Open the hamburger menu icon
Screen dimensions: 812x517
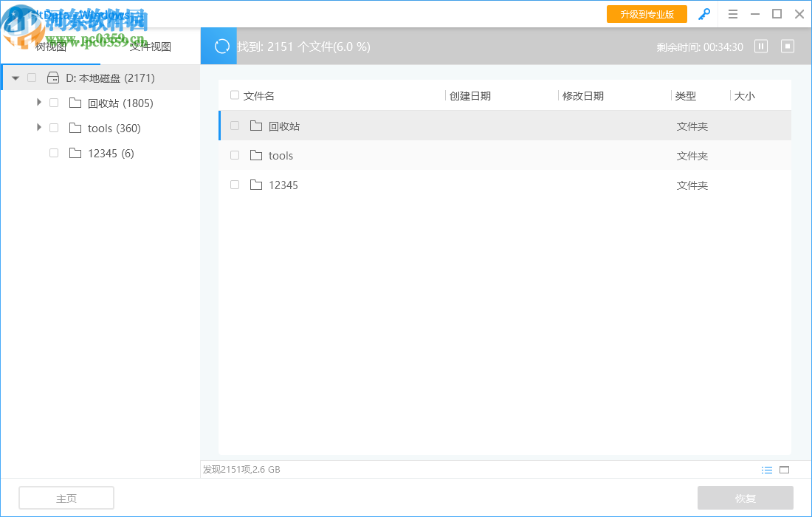[x=732, y=13]
